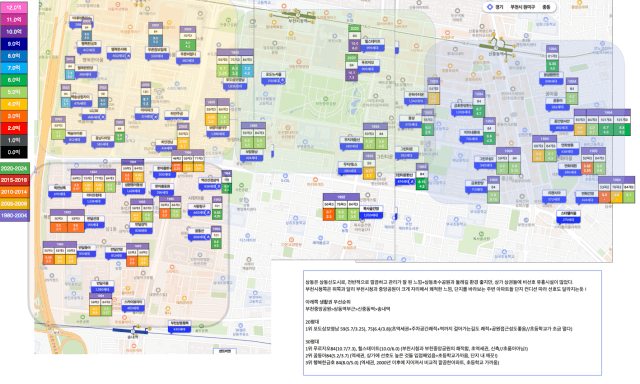Screen dimensions: 640x384
Task: Click the 10.0억 purple legend swatch
Action: point(14,32)
